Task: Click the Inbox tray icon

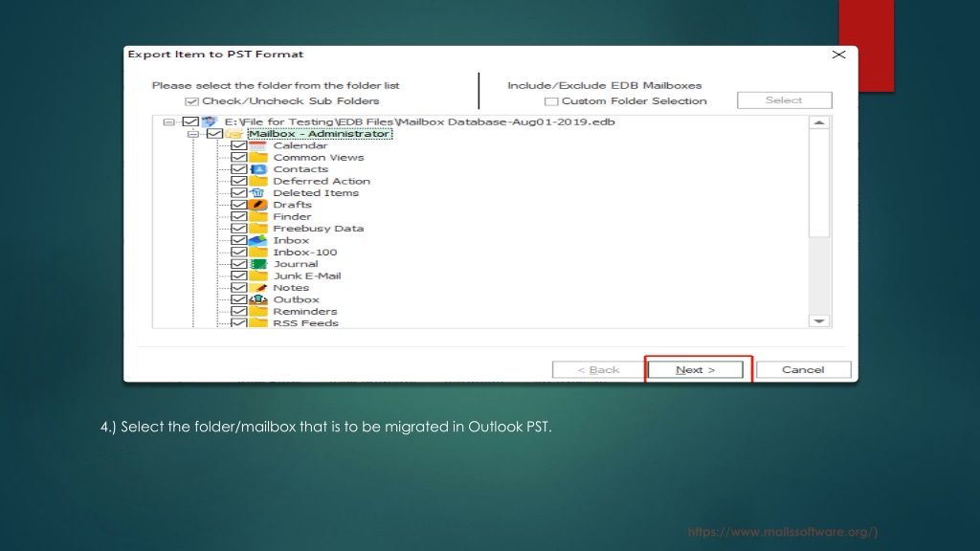Action: (x=257, y=240)
